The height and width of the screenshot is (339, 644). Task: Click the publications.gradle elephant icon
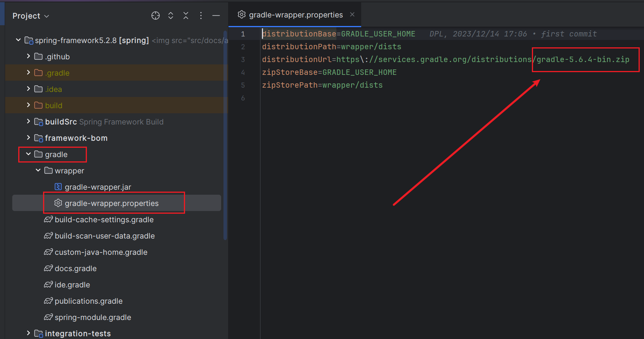pos(48,301)
